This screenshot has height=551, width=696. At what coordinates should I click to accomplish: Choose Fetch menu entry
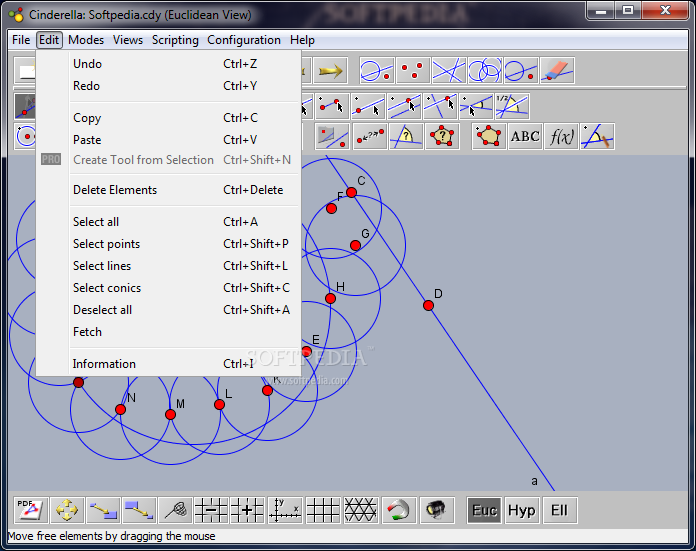168,332
